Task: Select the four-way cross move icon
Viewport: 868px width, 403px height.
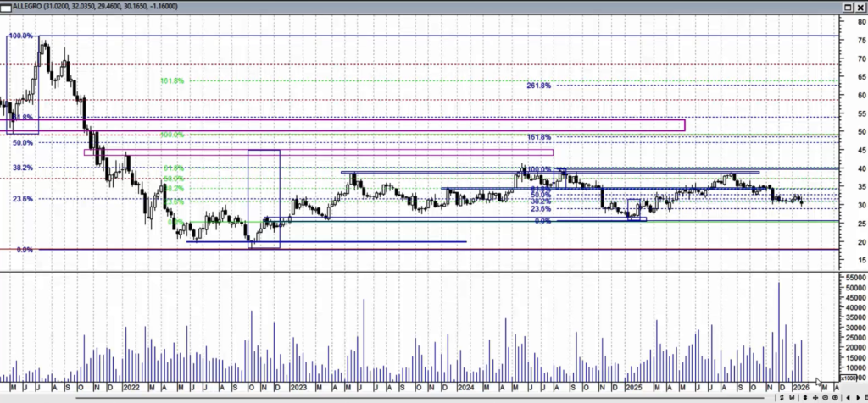Action: click(x=815, y=397)
